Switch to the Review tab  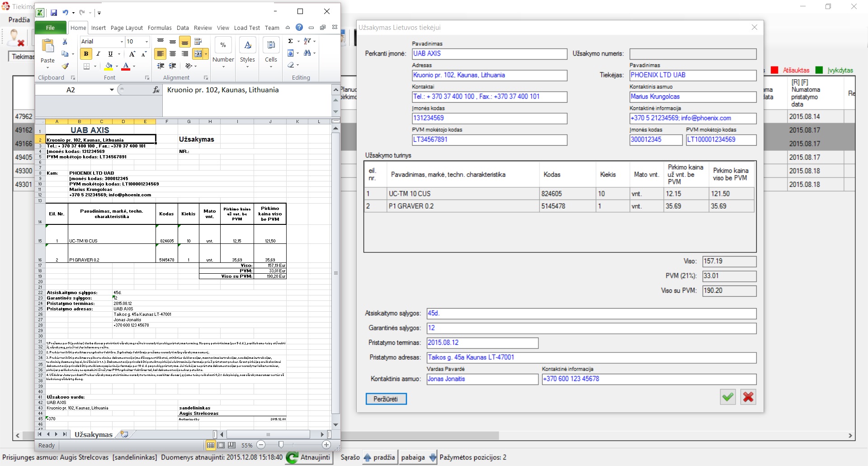click(203, 28)
